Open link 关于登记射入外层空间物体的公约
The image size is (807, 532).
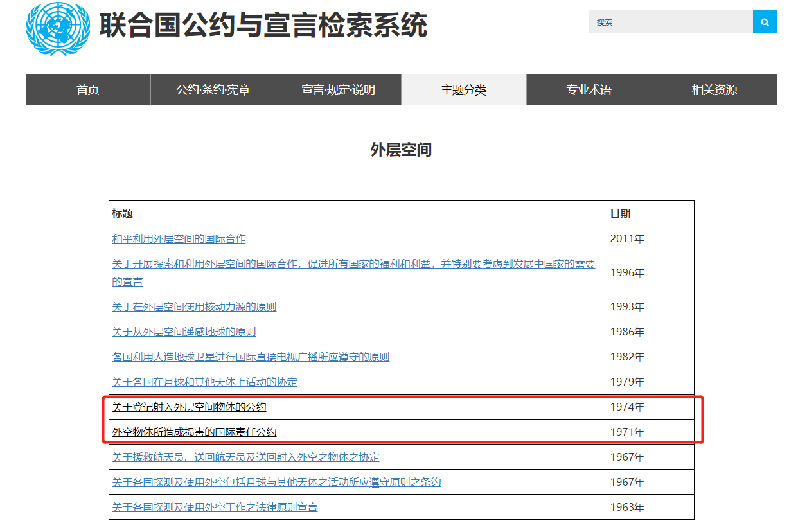point(189,407)
